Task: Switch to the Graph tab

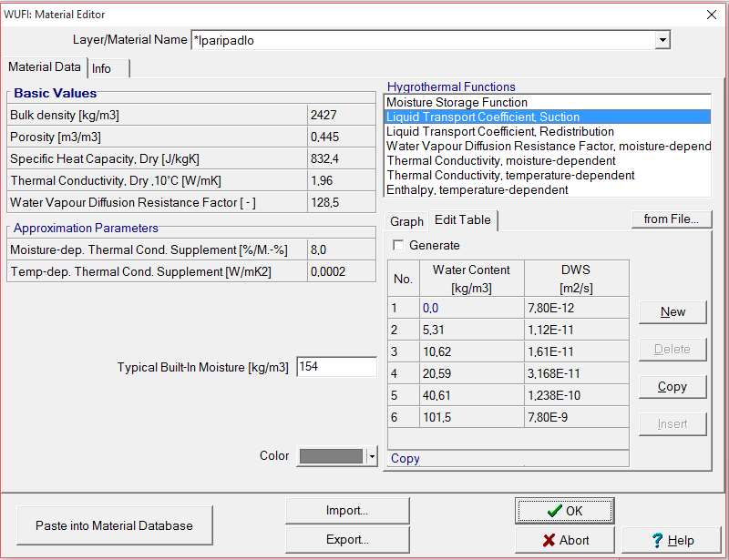Action: 406,221
